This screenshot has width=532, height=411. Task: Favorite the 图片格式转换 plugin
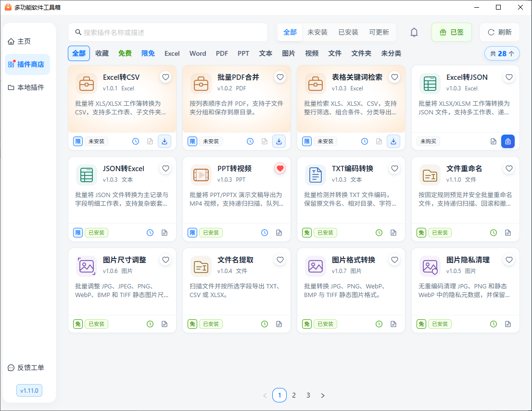pos(394,260)
